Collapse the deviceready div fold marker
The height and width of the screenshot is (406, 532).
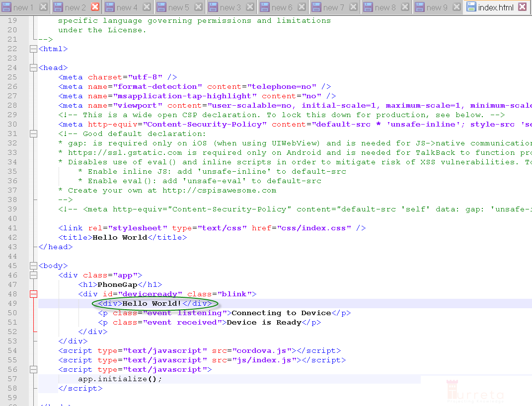33,294
